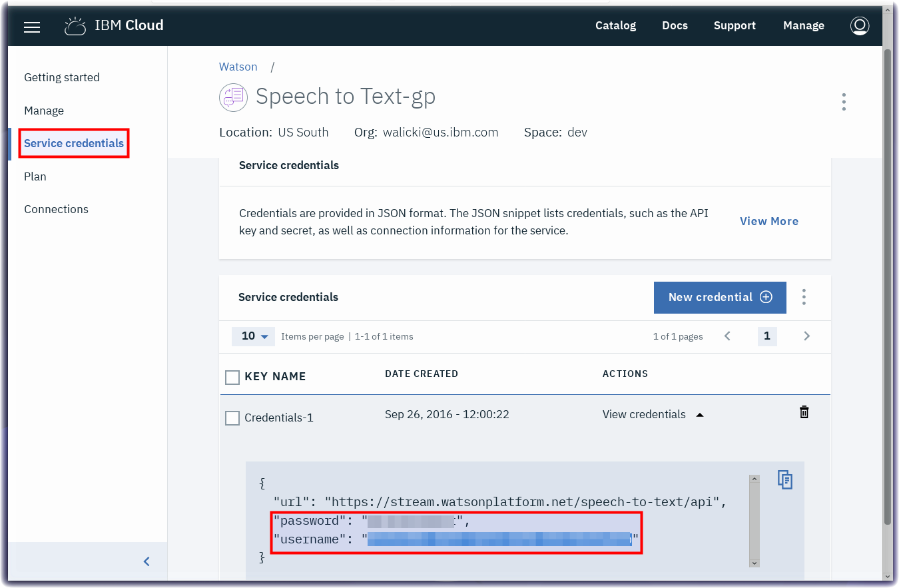
Task: Click the credentials JSON scrollbar down arrow
Action: click(x=754, y=563)
